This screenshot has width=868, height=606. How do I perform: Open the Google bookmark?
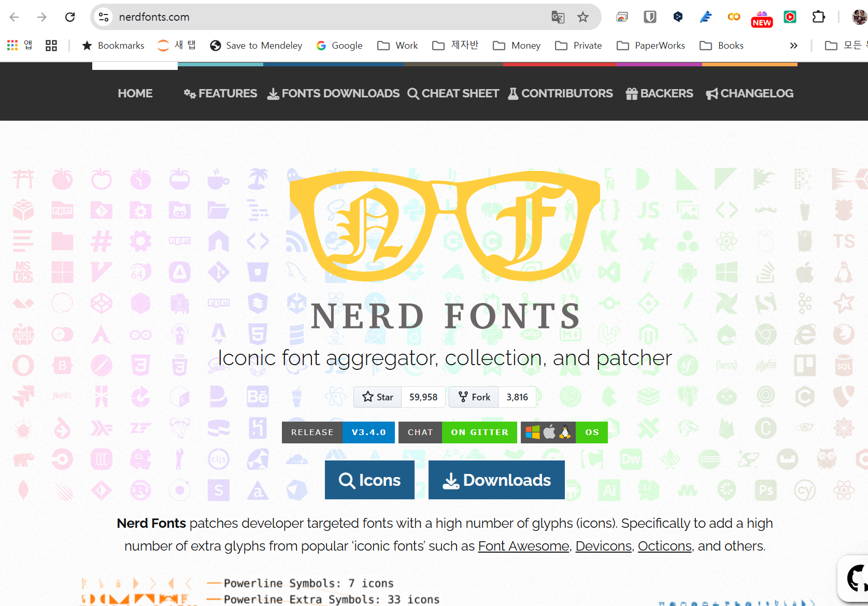pos(339,46)
